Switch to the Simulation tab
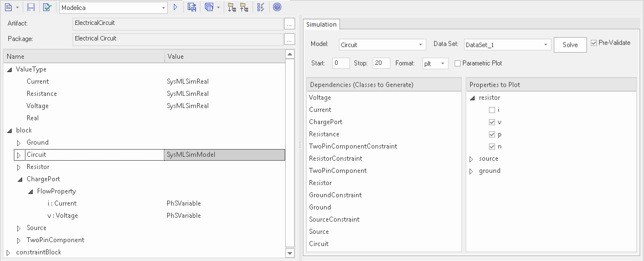644x261 pixels. [321, 24]
